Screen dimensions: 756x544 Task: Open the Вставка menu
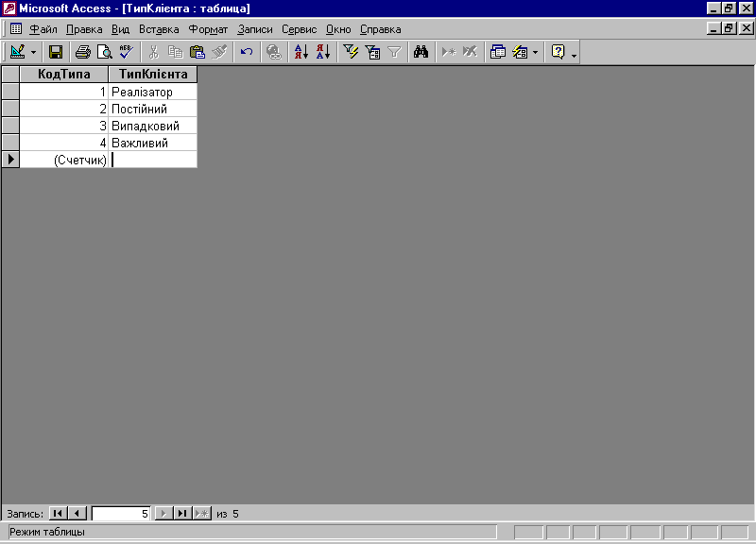pyautogui.click(x=159, y=29)
